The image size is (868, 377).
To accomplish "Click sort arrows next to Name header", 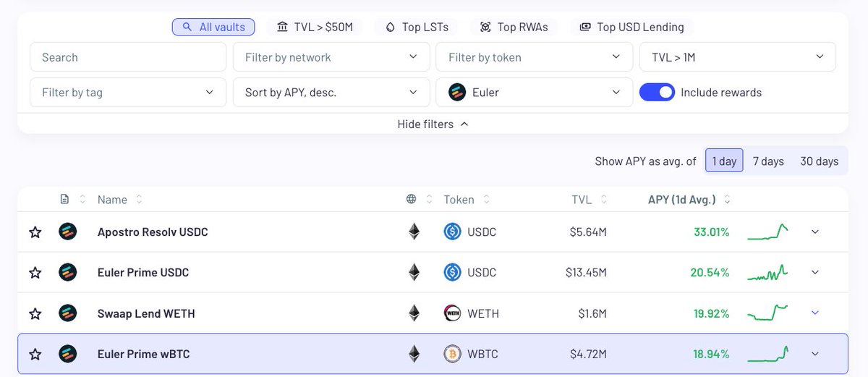I will (x=139, y=199).
